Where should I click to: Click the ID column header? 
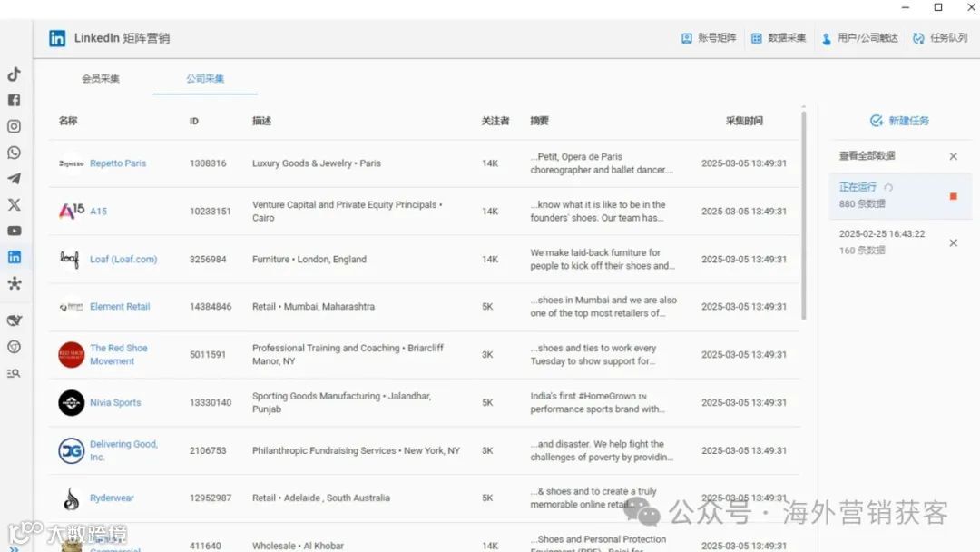[194, 121]
